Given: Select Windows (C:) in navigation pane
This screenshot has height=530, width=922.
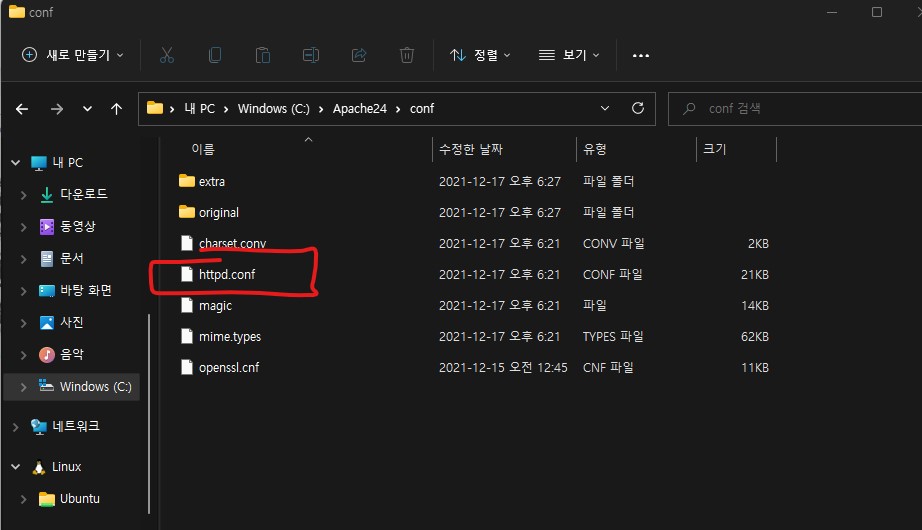Looking at the screenshot, I should [71, 387].
